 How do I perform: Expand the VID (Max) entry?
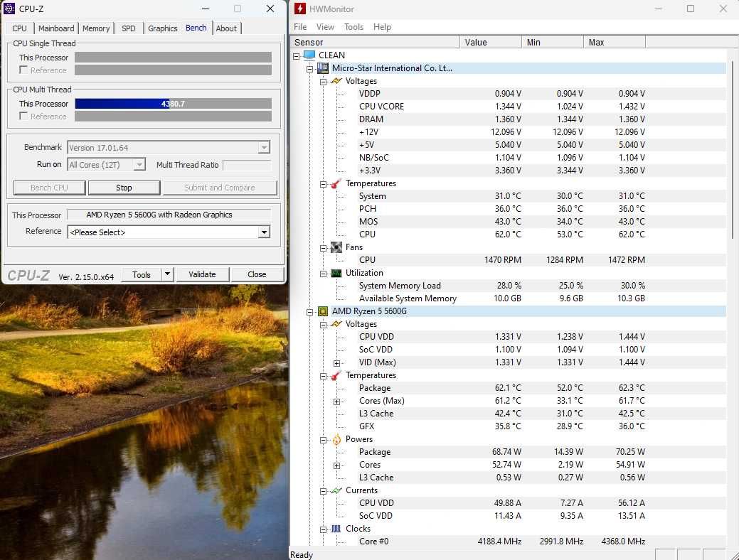pos(336,363)
